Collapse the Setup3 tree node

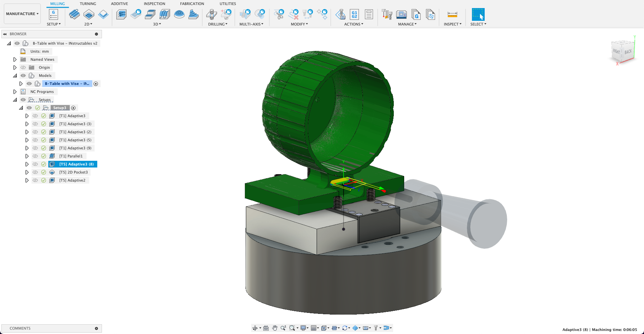pyautogui.click(x=21, y=108)
